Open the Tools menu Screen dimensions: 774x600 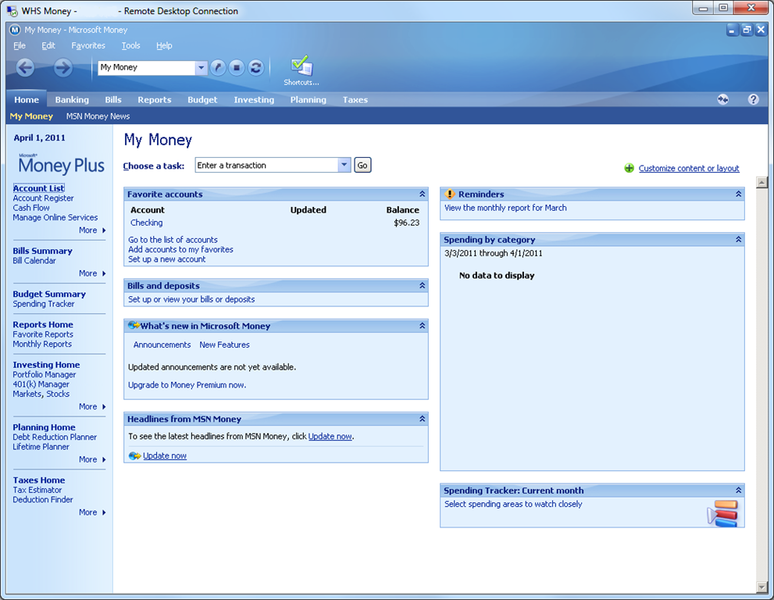point(131,45)
